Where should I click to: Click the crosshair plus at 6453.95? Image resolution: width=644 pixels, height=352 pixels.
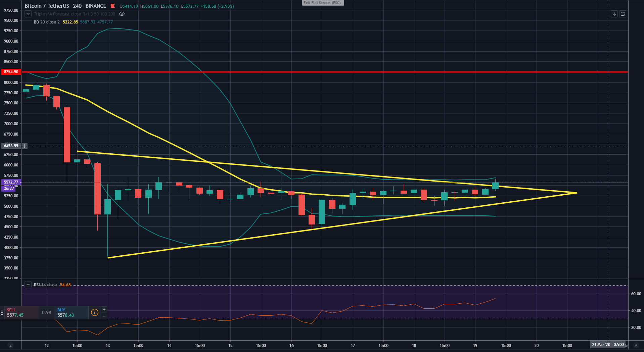click(x=25, y=146)
